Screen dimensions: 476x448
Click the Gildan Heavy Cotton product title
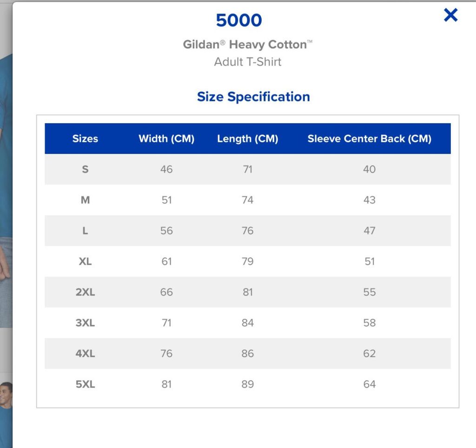[247, 44]
